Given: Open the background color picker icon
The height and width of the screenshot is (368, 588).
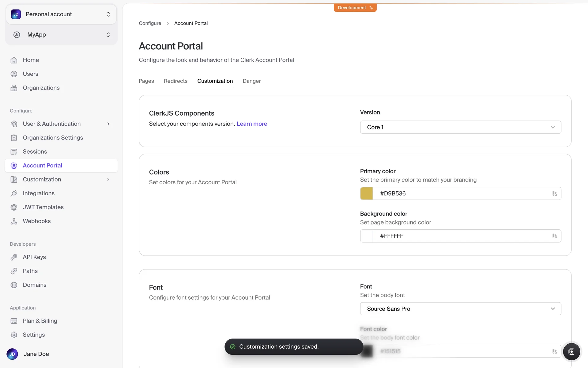Looking at the screenshot, I should point(555,236).
